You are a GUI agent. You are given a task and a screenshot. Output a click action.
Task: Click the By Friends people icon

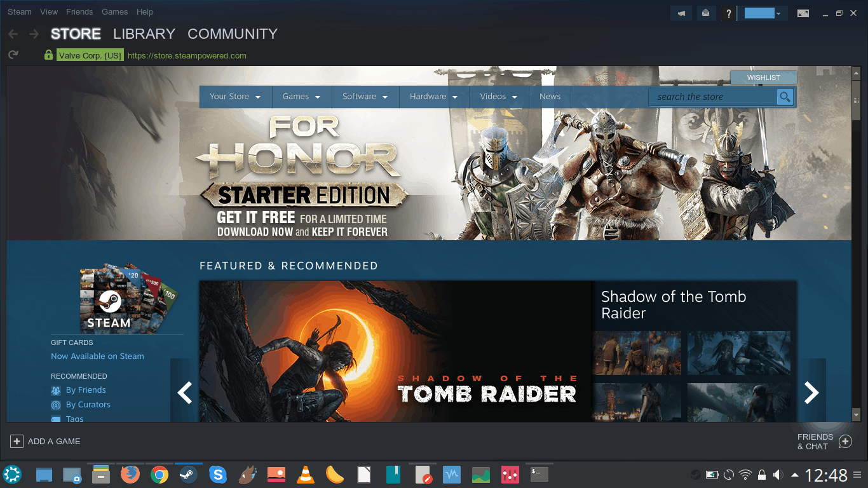[56, 390]
